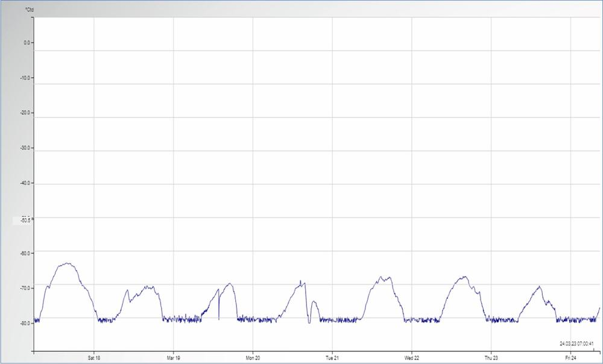Screen dimensions: 603x364
Task: Click the 0.0 value on the vertical axis
Action: click(27, 43)
